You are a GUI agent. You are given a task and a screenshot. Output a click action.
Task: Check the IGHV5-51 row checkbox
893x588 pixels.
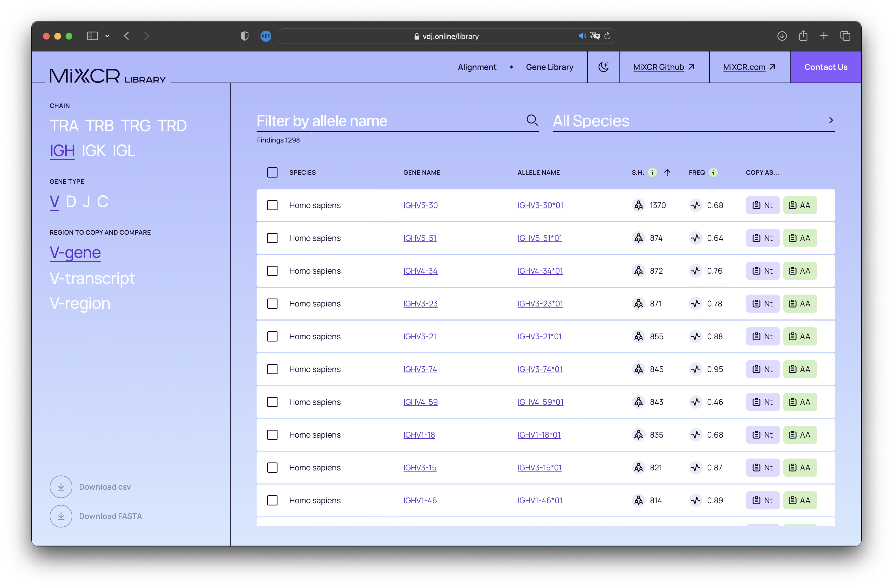tap(272, 238)
